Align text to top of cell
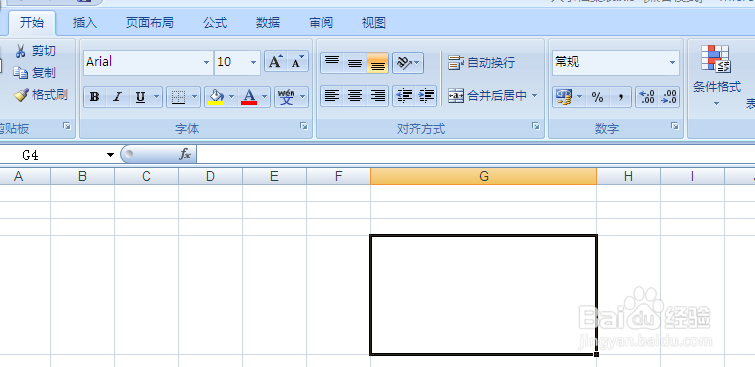The height and width of the screenshot is (367, 755). pos(332,63)
